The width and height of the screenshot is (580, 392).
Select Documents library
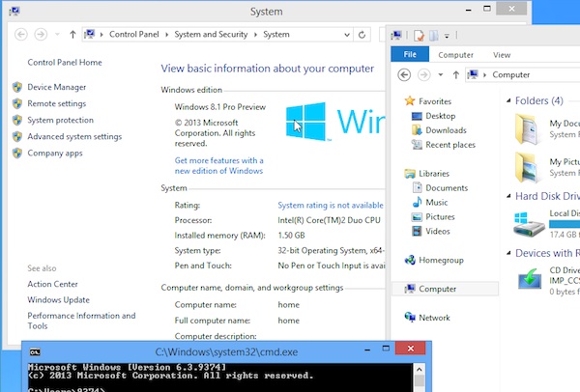point(447,188)
